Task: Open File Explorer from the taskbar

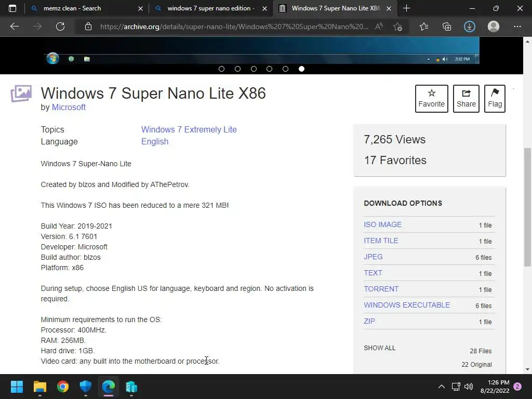Action: click(x=39, y=387)
